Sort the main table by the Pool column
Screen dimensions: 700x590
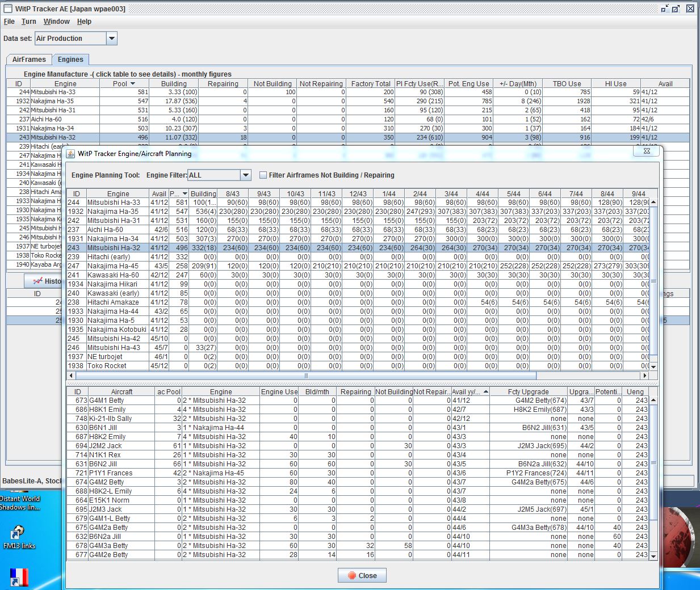[x=124, y=83]
